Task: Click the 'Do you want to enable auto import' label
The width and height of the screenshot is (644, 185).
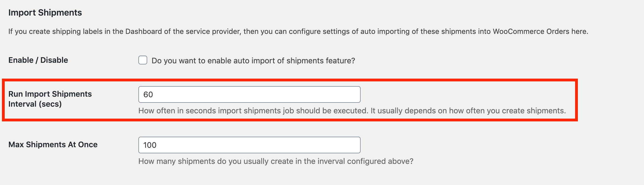Action: [x=253, y=61]
